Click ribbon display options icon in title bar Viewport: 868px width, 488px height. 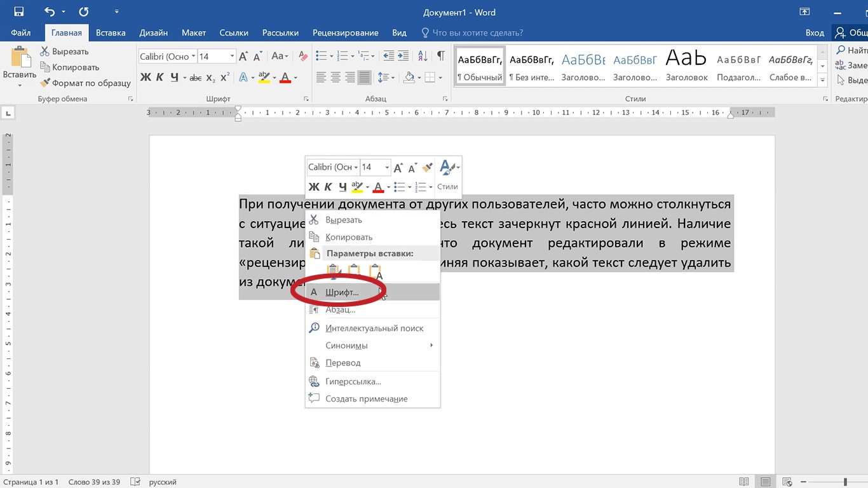tap(804, 12)
